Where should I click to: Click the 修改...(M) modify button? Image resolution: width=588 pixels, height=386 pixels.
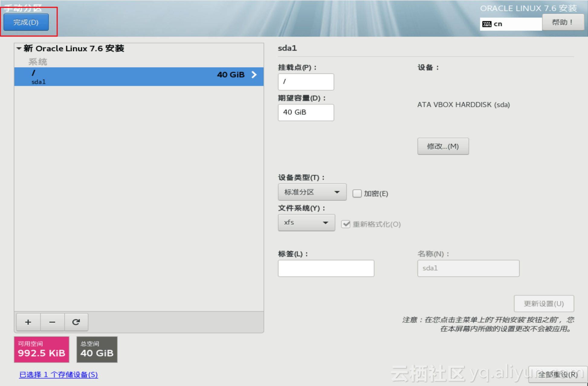[443, 146]
